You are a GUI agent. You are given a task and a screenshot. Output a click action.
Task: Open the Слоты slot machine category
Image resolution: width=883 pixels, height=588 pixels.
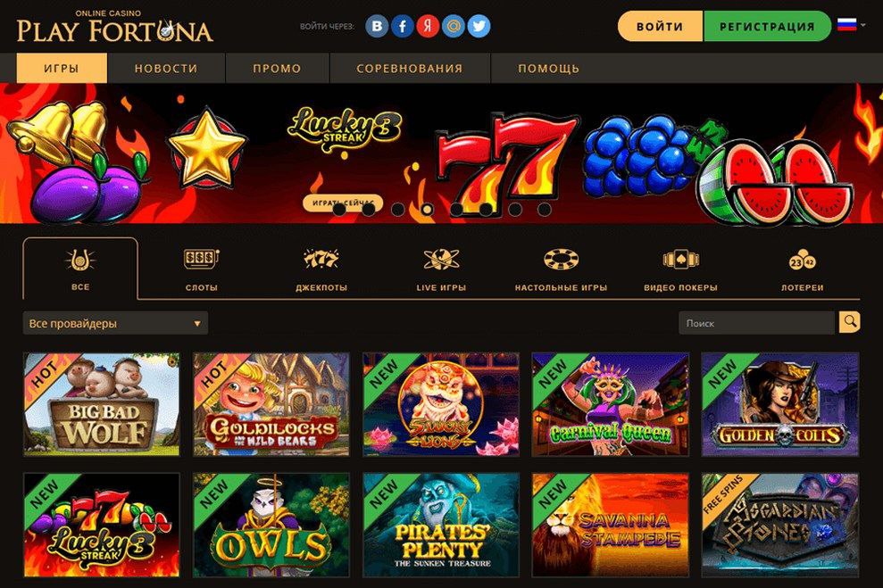click(201, 269)
